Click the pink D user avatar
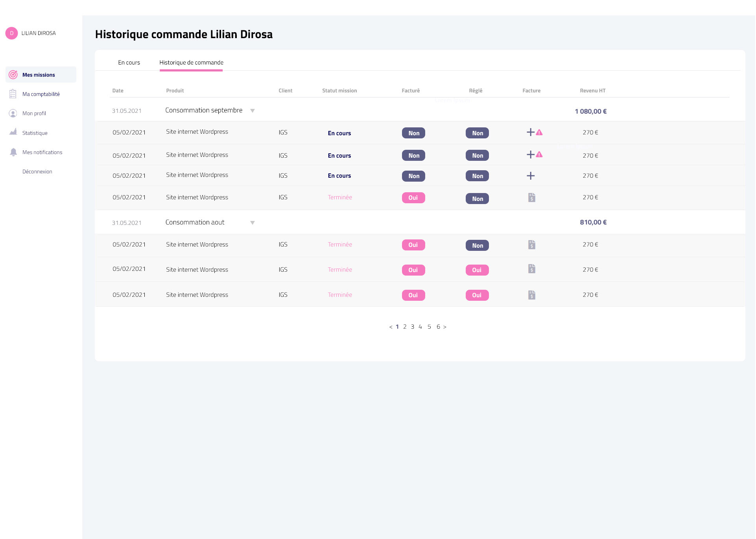 [11, 33]
